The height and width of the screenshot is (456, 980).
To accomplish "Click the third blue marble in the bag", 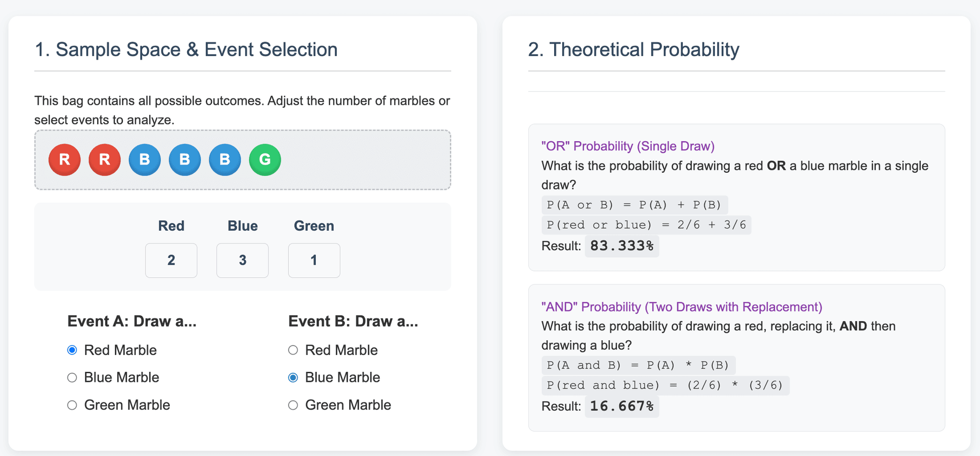I will [x=225, y=160].
